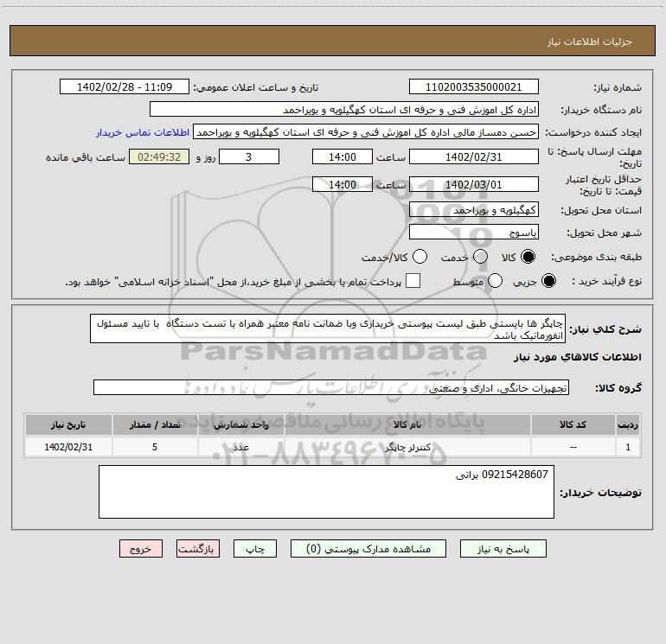Image resolution: width=666 pixels, height=644 pixels.
Task: Click the announcement date field 1402/02/28 - 11:09
Action: pyautogui.click(x=125, y=87)
